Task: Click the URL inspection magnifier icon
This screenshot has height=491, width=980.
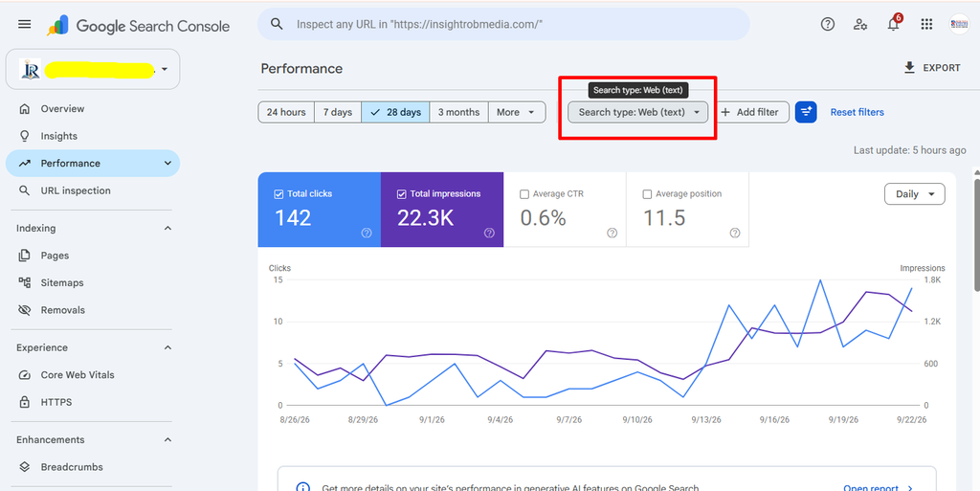Action: [x=24, y=190]
